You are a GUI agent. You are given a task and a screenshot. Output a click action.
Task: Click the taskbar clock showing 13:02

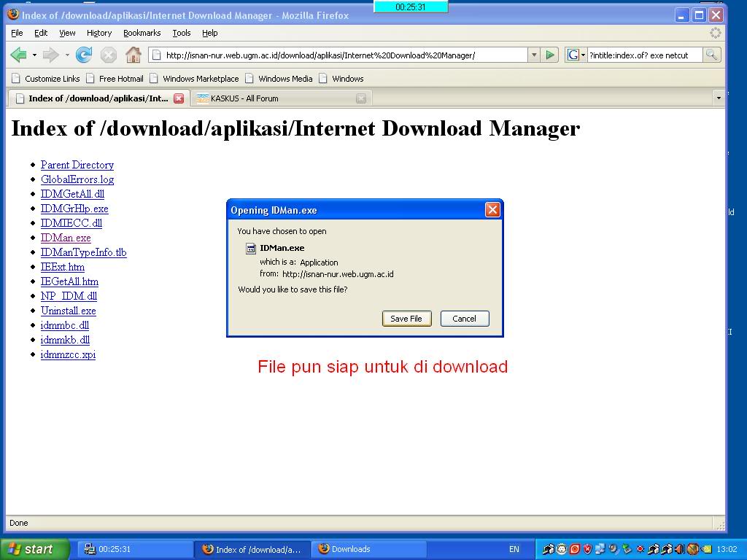[x=727, y=549]
